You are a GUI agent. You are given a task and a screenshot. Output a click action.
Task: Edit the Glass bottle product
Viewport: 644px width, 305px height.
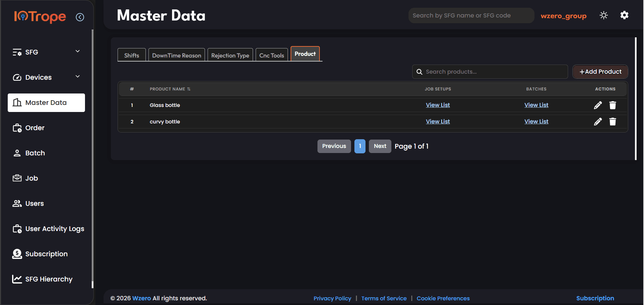(598, 105)
